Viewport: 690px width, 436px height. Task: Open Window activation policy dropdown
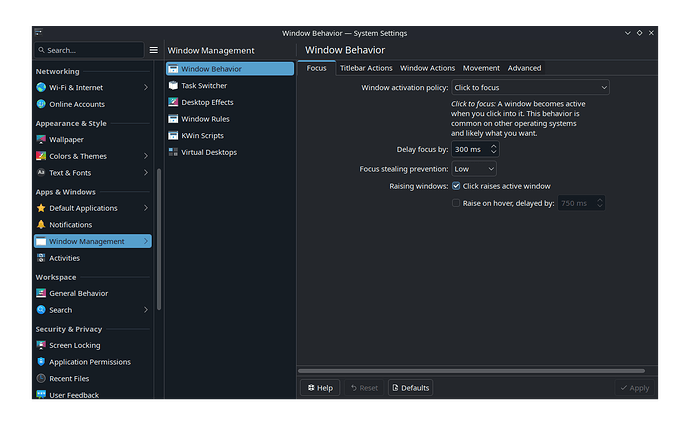pos(530,88)
